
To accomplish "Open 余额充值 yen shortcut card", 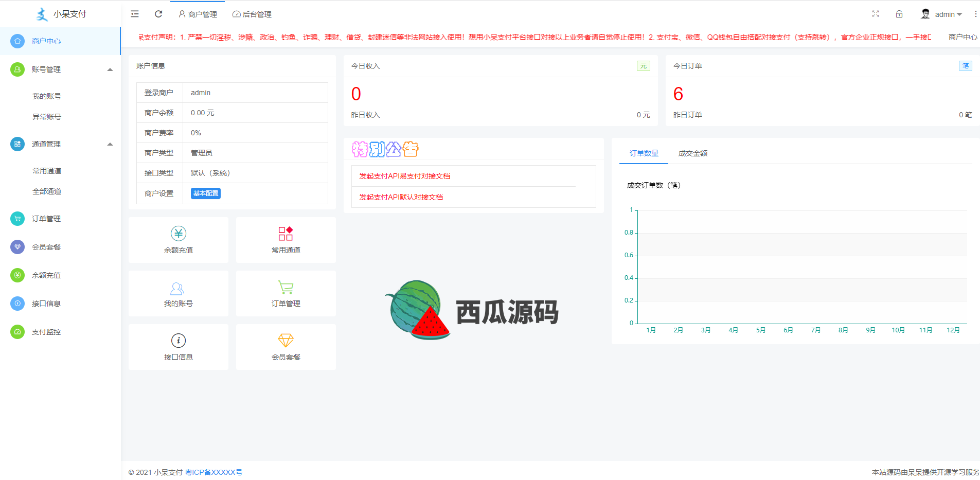I will [179, 240].
